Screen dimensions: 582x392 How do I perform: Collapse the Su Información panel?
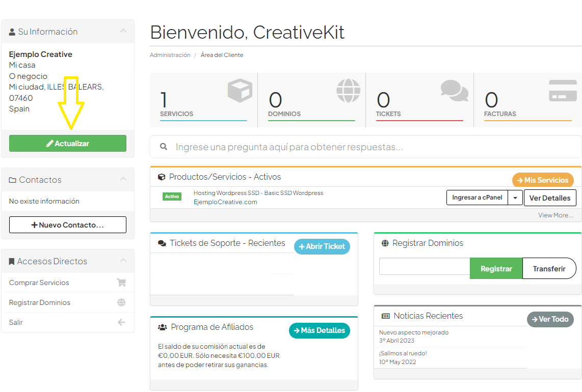pyautogui.click(x=123, y=32)
